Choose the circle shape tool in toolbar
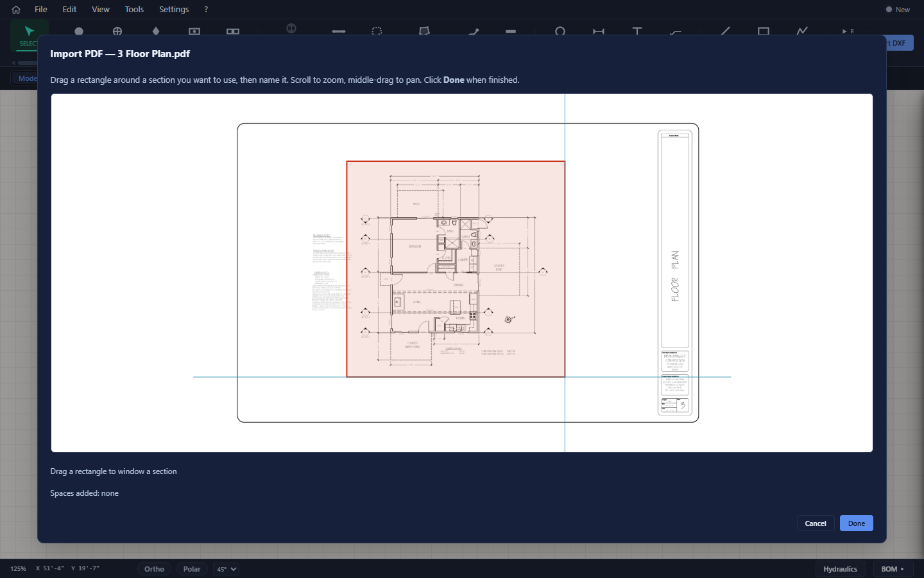 click(x=560, y=31)
